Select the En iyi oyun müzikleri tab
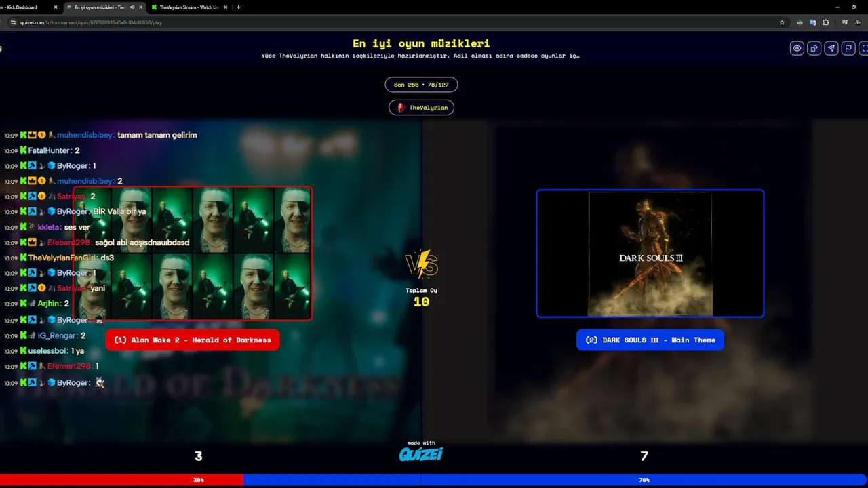868x488 pixels. pyautogui.click(x=105, y=7)
